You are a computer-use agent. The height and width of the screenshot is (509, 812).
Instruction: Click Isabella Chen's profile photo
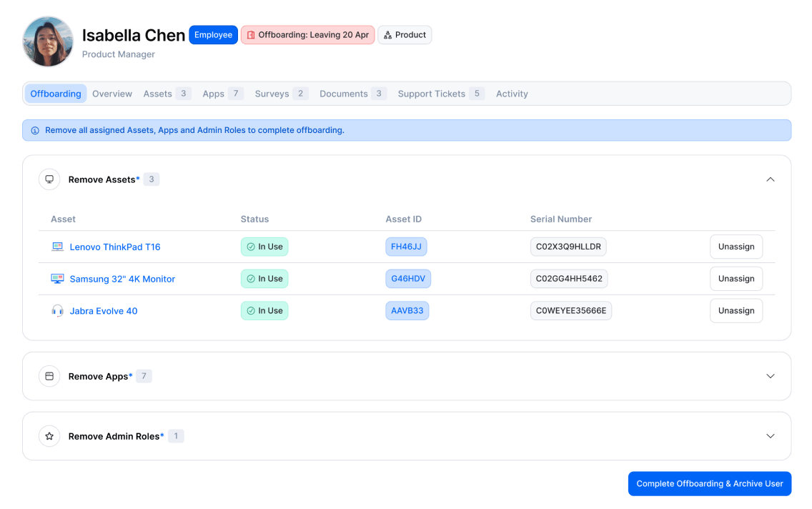click(x=47, y=41)
